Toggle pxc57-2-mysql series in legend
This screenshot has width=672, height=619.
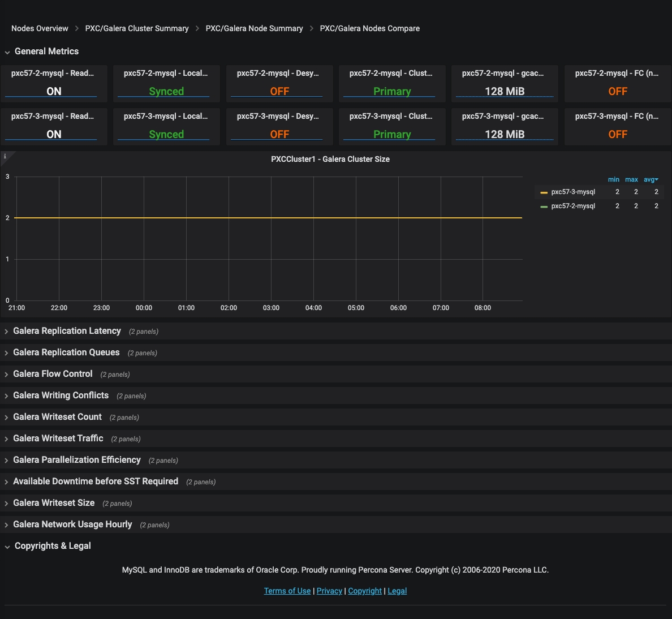(x=573, y=207)
